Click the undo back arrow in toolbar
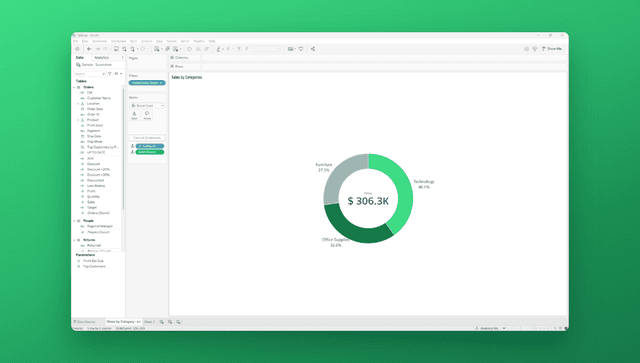640x363 pixels. tap(89, 49)
